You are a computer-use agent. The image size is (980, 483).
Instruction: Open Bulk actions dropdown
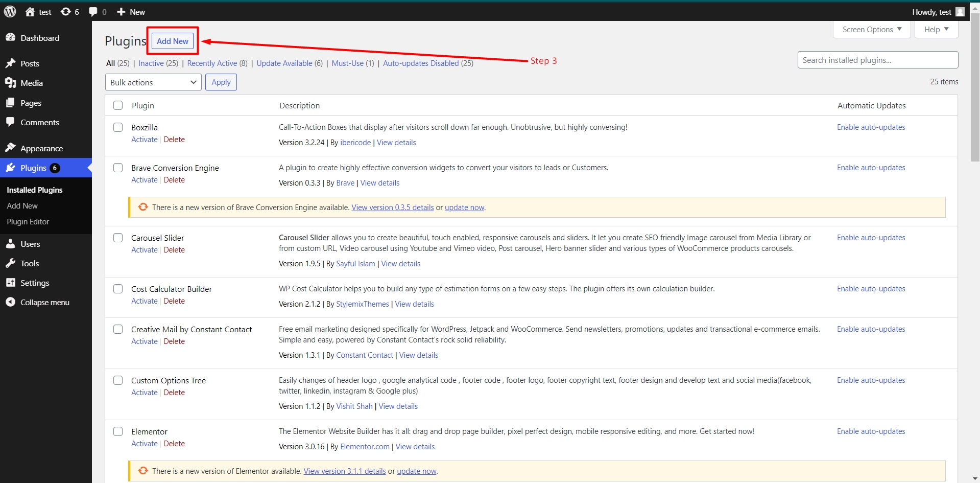click(x=153, y=82)
